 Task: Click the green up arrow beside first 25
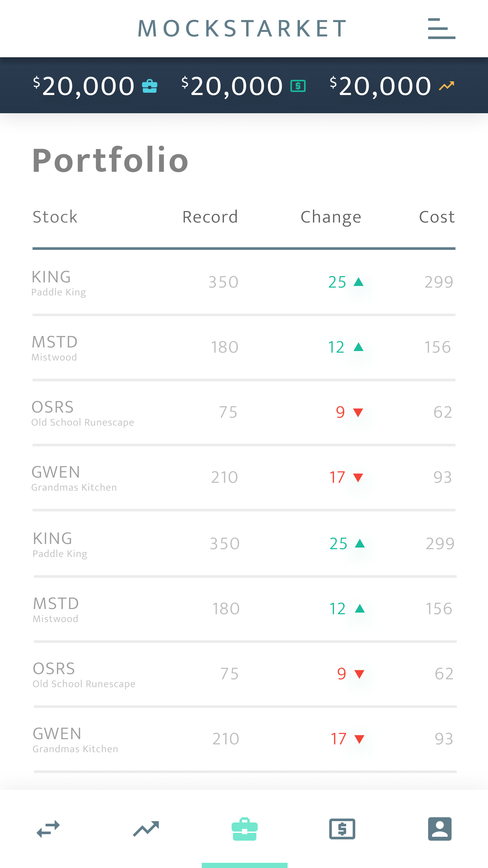(358, 282)
